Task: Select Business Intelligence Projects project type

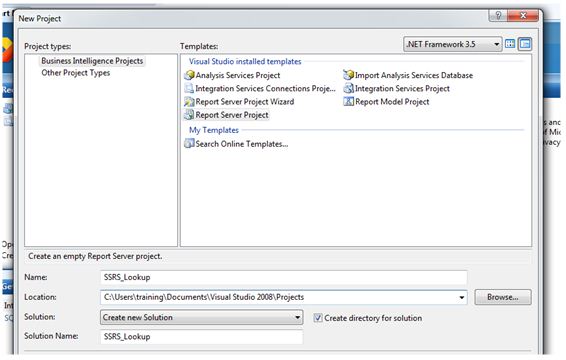Action: tap(92, 61)
